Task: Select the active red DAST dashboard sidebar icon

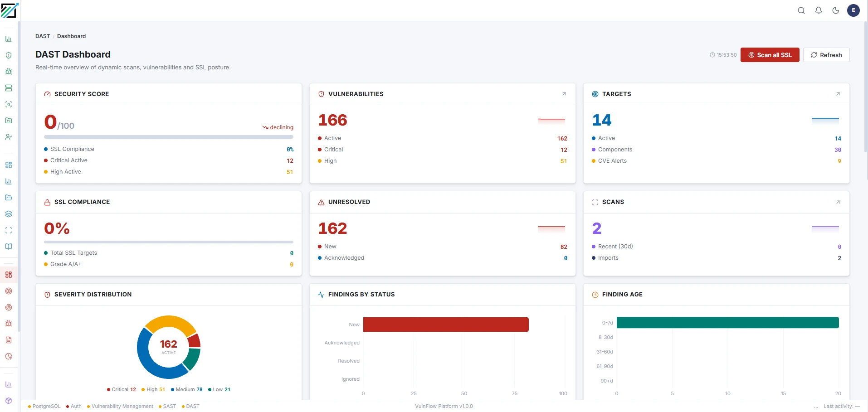Action: coord(9,275)
